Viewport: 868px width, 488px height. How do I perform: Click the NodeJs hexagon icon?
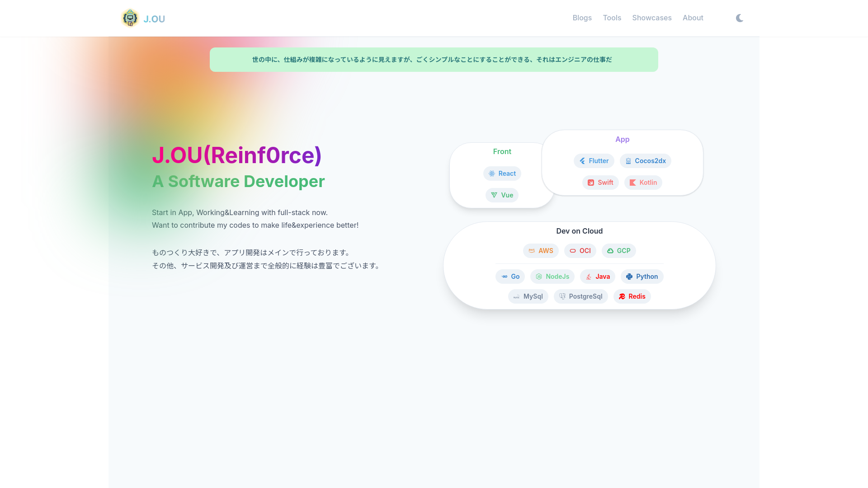pos(539,277)
